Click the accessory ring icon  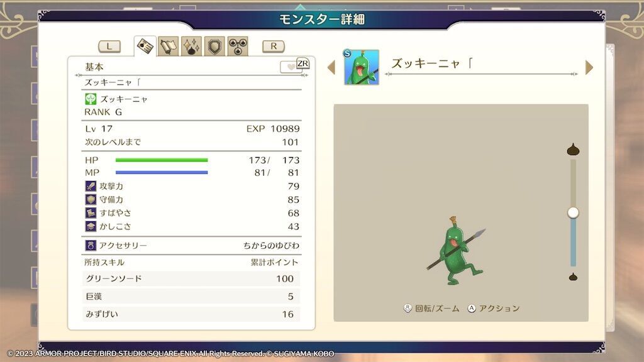click(x=91, y=246)
